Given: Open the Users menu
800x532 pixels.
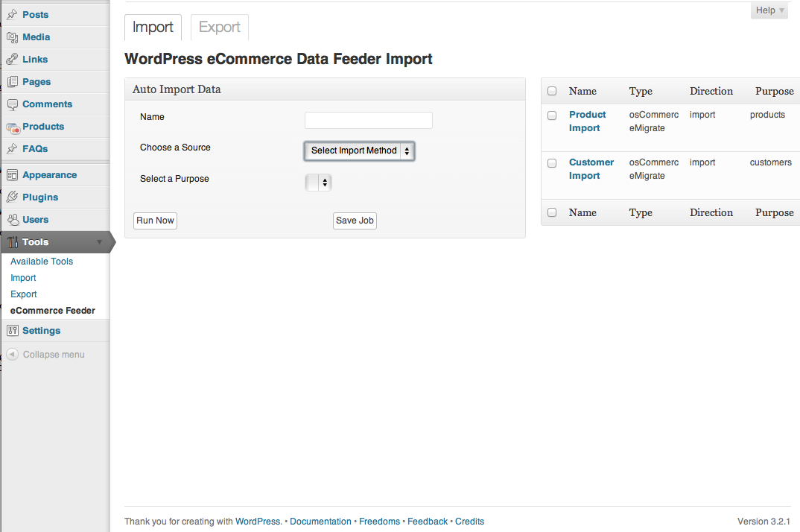Looking at the screenshot, I should tap(36, 220).
